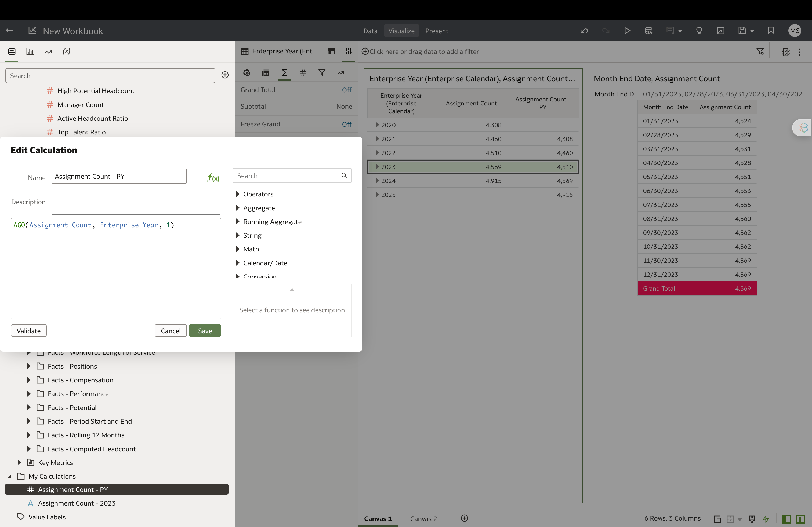Click the undo icon
Viewport: 812px width, 527px height.
click(x=584, y=31)
